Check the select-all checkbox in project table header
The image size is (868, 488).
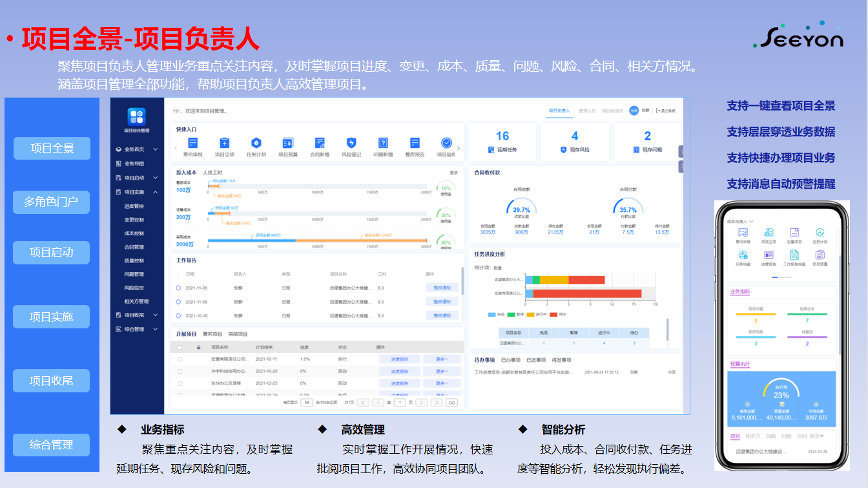(x=180, y=347)
